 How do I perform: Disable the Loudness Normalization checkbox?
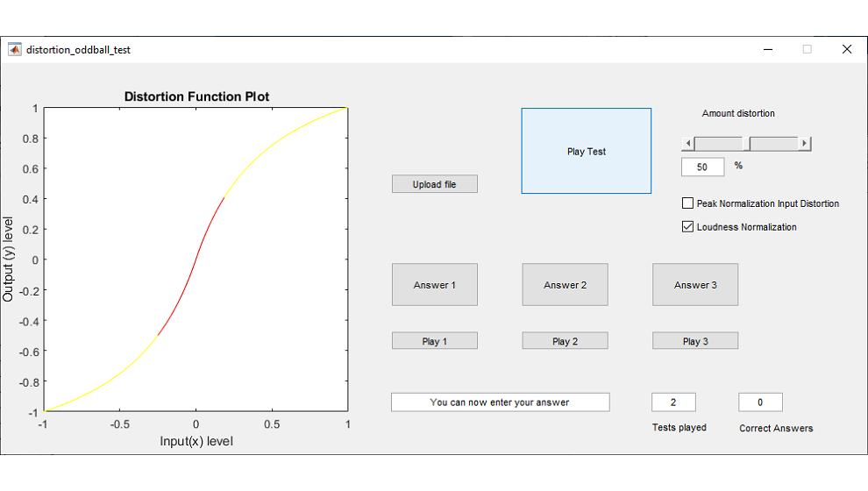pos(687,226)
